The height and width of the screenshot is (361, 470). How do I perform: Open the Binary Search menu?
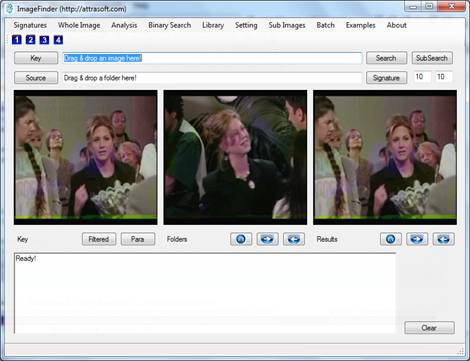click(169, 25)
